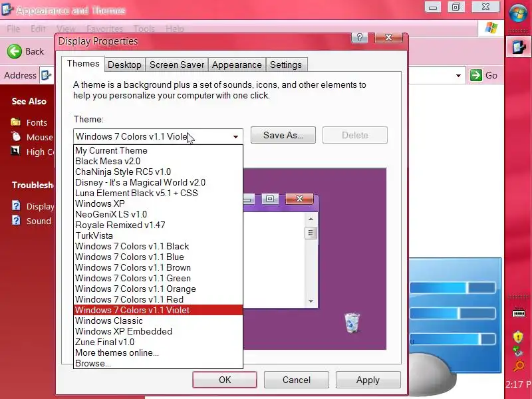Screen dimensions: 532x399
Task: Choose Windows 7 Colors v1.1 Orange
Action: pos(158,289)
